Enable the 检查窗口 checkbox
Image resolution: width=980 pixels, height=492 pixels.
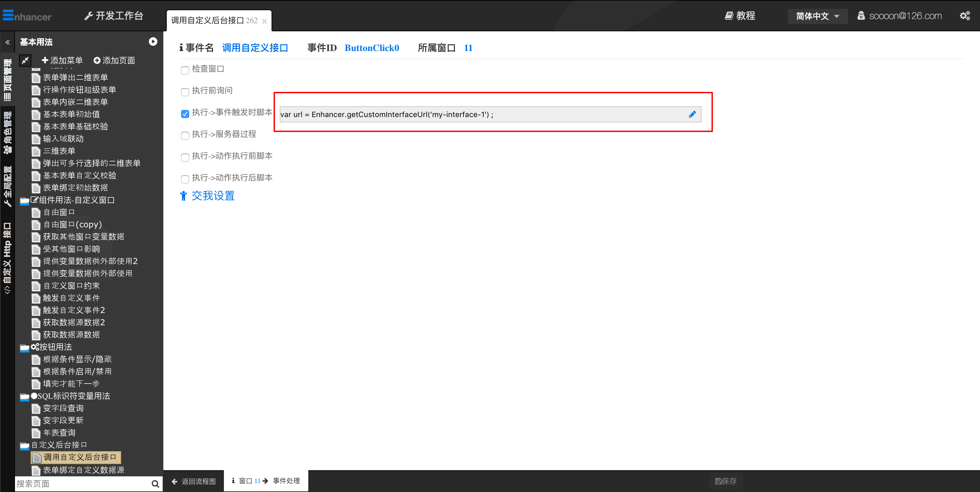pyautogui.click(x=185, y=70)
